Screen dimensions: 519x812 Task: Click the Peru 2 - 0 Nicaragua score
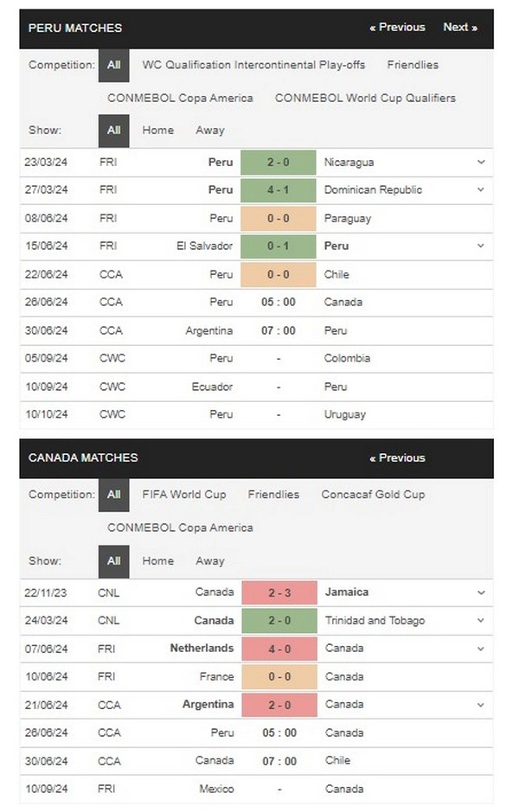coord(278,162)
